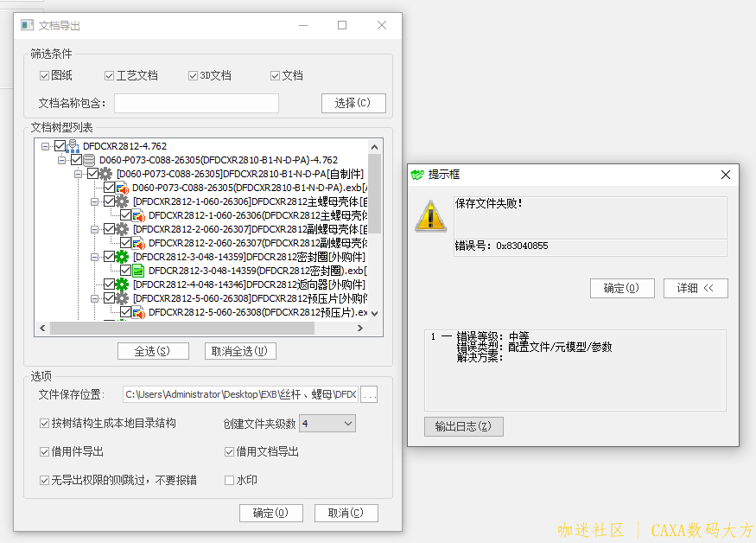This screenshot has height=543, width=756.
Task: Collapse the DFDCXR2812主螺母壳体 node
Action: pyautogui.click(x=94, y=201)
